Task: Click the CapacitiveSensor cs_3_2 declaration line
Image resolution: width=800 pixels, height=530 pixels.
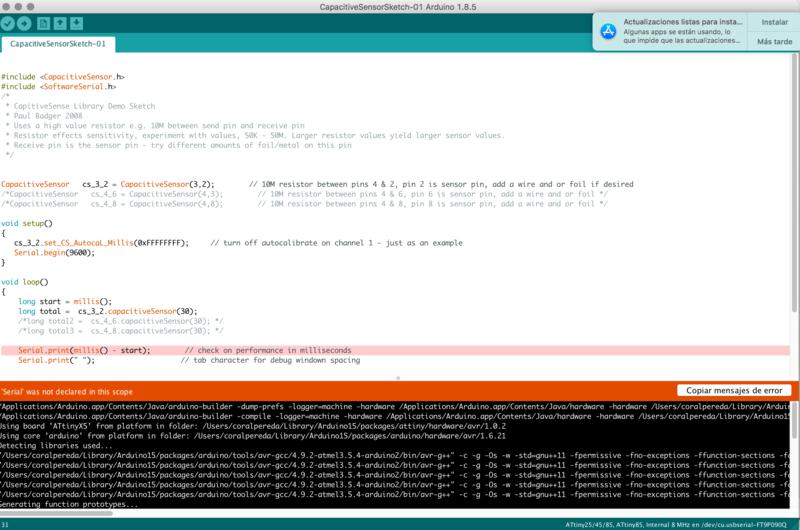Action: (x=317, y=184)
